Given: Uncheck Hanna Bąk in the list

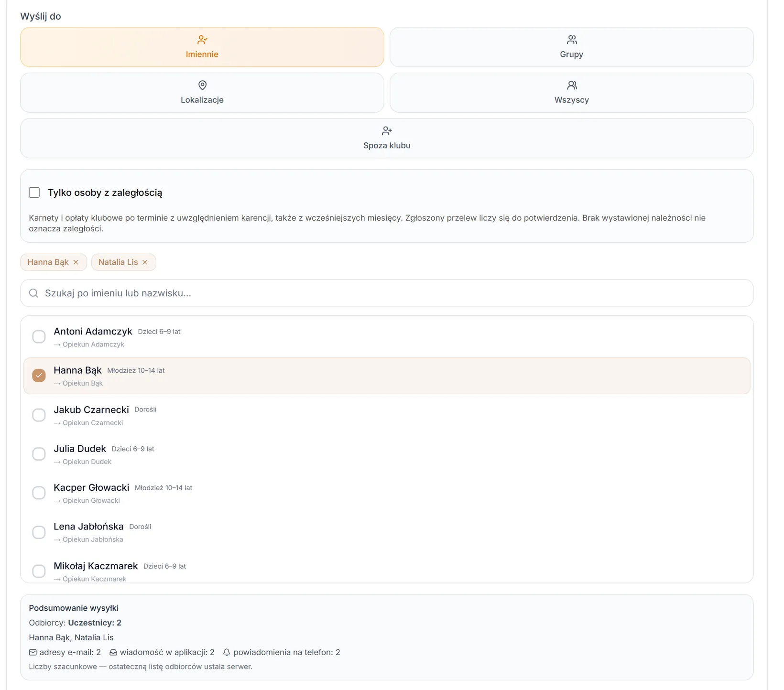Looking at the screenshot, I should [x=39, y=376].
